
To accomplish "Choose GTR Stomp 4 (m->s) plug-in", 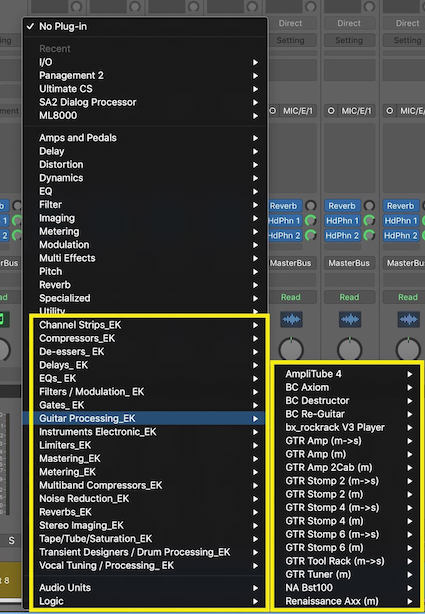I will click(347, 507).
